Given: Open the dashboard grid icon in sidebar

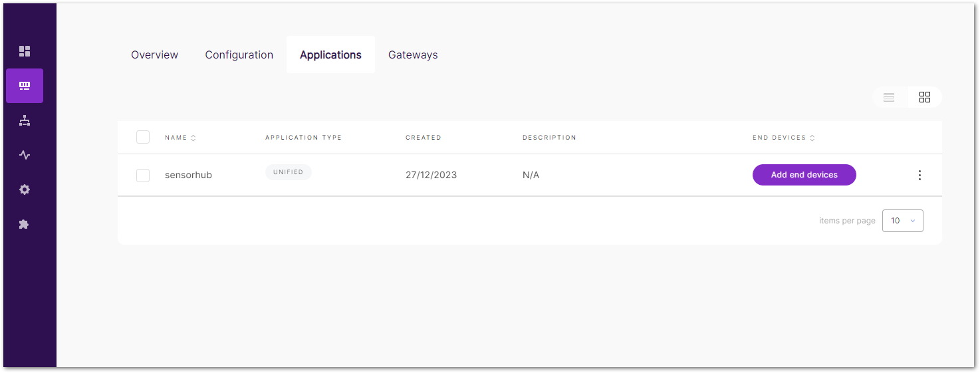Looking at the screenshot, I should pyautogui.click(x=25, y=51).
